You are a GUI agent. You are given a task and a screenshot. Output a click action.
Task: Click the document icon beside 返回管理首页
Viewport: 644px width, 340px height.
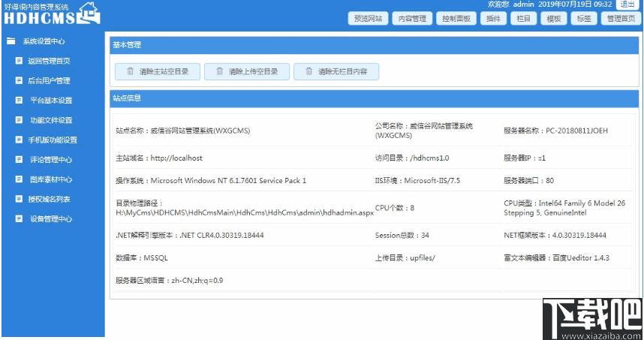tap(19, 61)
